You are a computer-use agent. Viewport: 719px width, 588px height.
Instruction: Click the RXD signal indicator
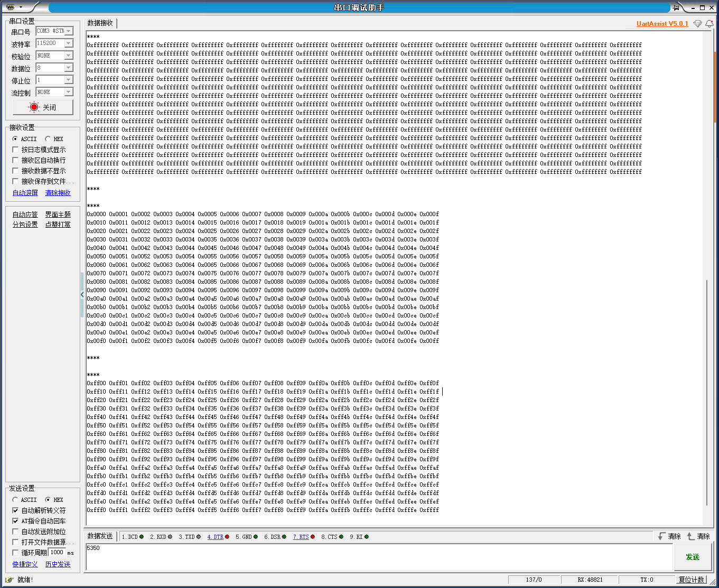tap(170, 537)
